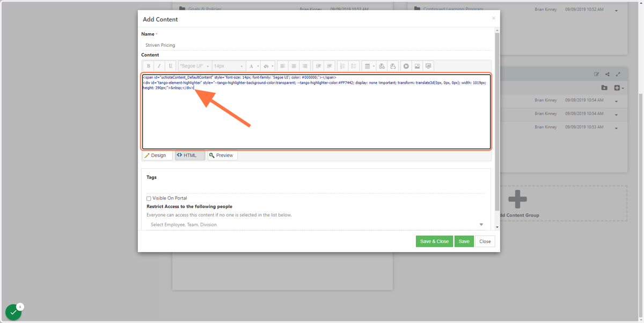Expand the 10:52 AM row dropdown arrow

[616, 11]
